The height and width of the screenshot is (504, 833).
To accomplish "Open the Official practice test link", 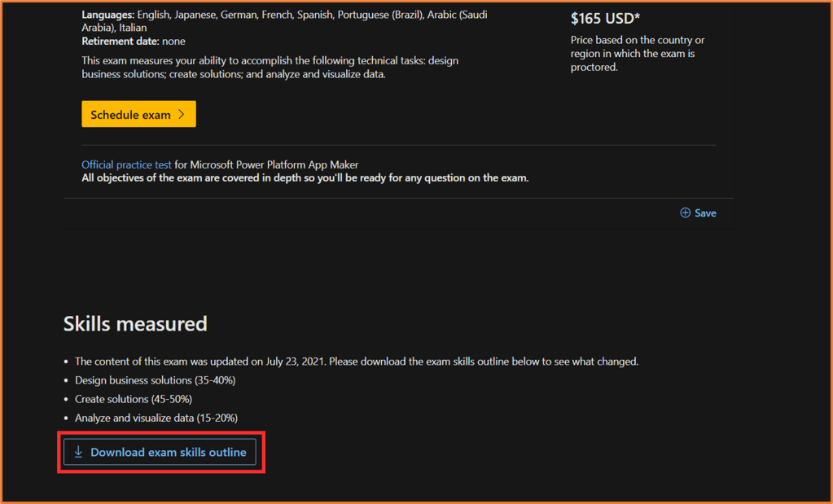I will (126, 164).
